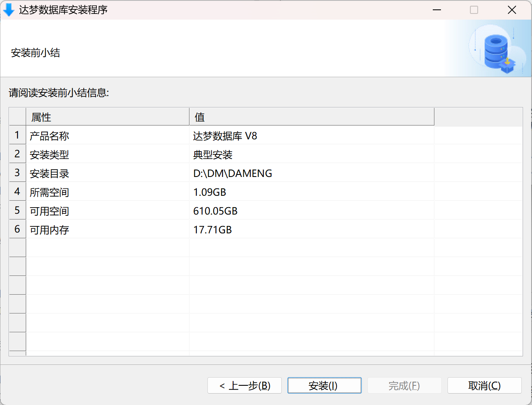The height and width of the screenshot is (405, 532).
Task: Click the blue arrow installer title icon
Action: pos(9,10)
